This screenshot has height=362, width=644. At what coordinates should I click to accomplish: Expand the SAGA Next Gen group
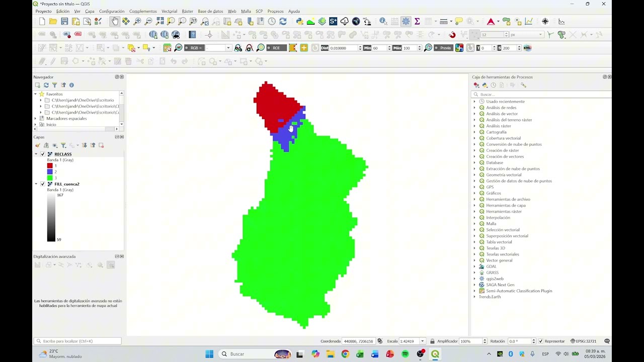474,285
